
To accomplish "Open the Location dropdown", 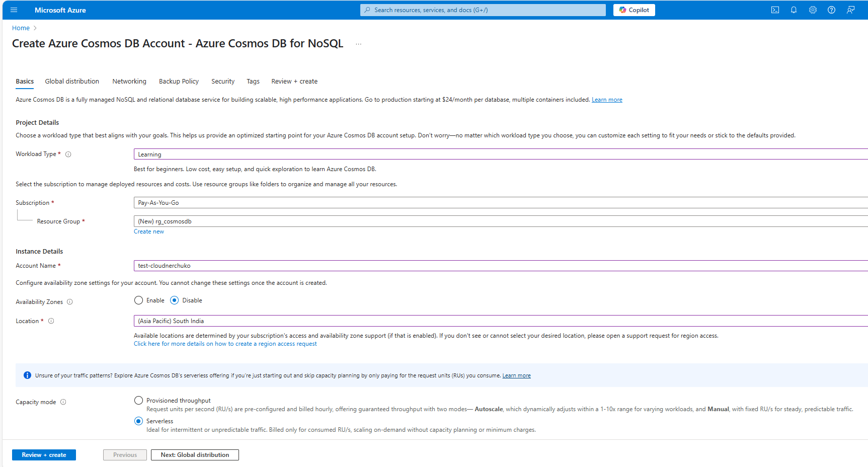I will coord(501,321).
